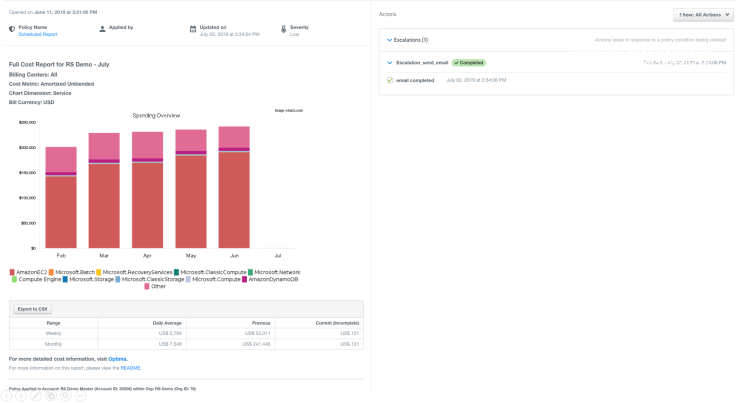The width and height of the screenshot is (750, 403).
Task: Click the person icon beside Applied by
Action: [102, 29]
